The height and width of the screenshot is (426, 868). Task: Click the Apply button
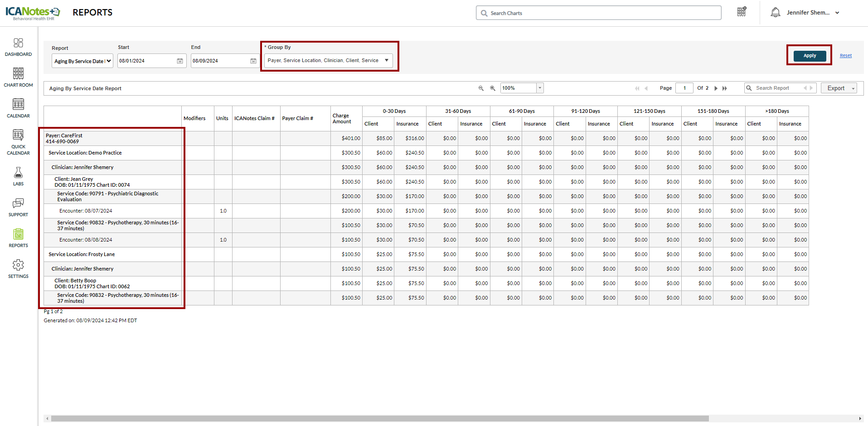(x=810, y=56)
